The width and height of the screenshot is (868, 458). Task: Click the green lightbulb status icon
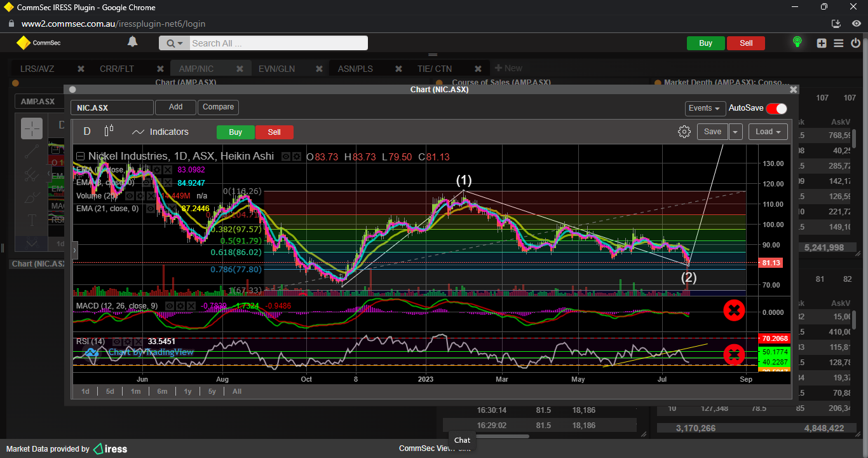(797, 43)
